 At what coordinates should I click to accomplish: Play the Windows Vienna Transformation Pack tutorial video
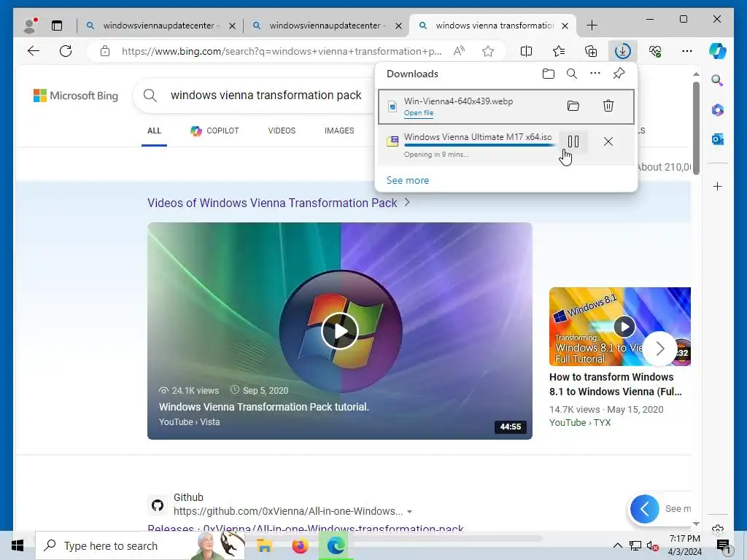tap(340, 331)
